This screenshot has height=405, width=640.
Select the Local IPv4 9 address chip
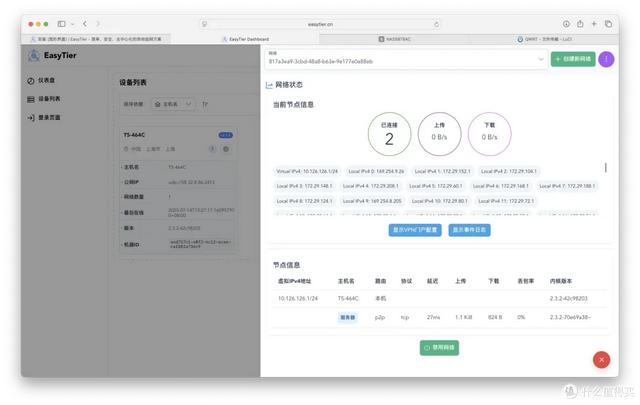pyautogui.click(x=372, y=201)
